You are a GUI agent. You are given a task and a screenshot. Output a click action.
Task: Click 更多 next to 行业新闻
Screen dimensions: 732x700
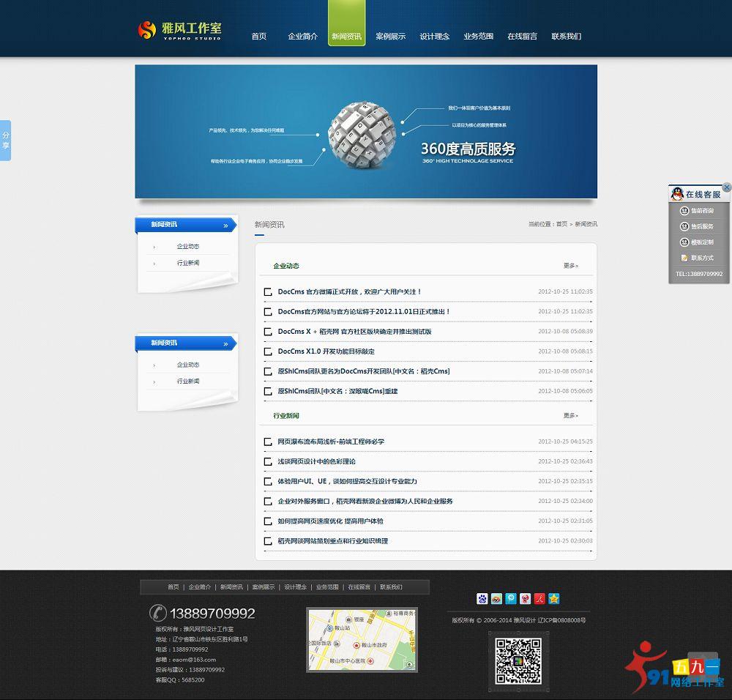coord(570,416)
